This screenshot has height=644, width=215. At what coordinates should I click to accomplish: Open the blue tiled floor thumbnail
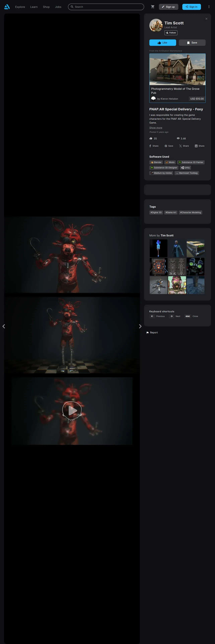pyautogui.click(x=195, y=285)
